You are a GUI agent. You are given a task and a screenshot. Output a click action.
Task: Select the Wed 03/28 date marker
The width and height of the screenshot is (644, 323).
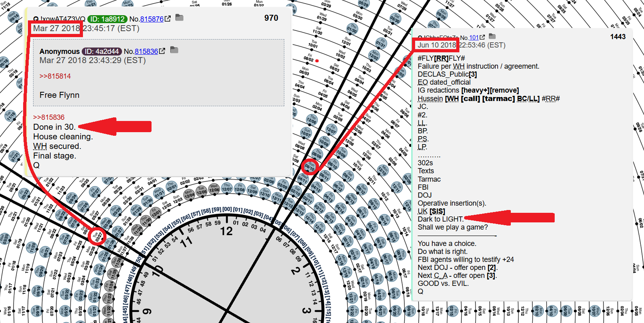point(106,222)
